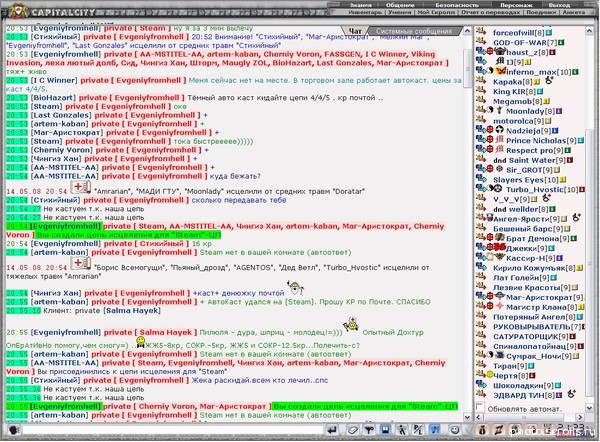
Task: Click user list horizontal scroll right arrow
Action: pyautogui.click(x=580, y=417)
